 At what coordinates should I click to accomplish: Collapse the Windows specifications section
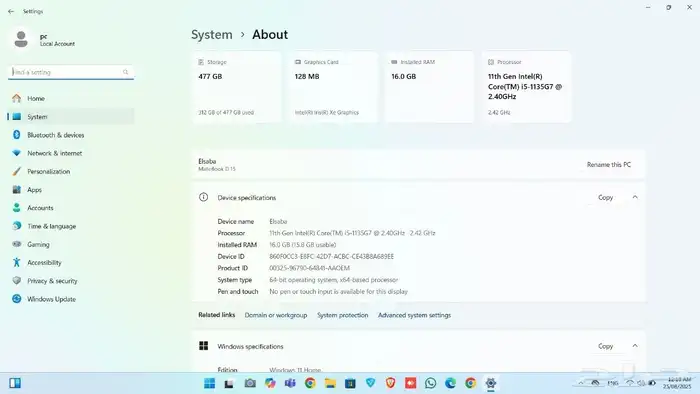[x=635, y=346]
